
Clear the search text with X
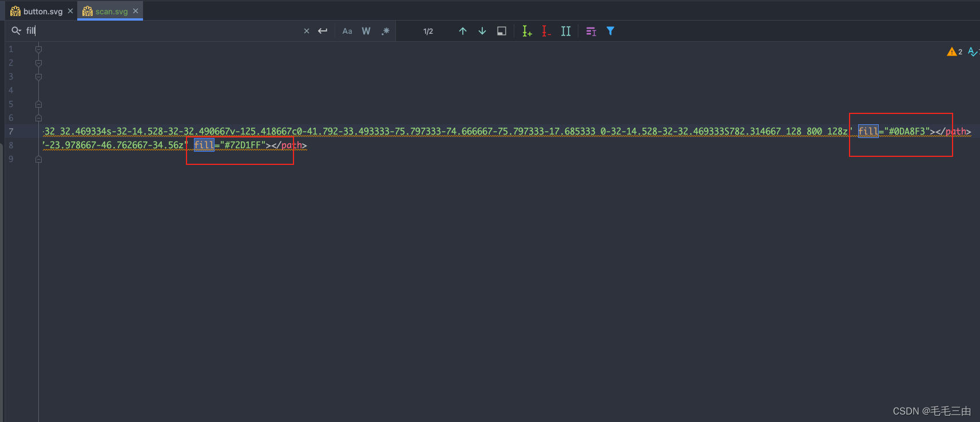307,31
